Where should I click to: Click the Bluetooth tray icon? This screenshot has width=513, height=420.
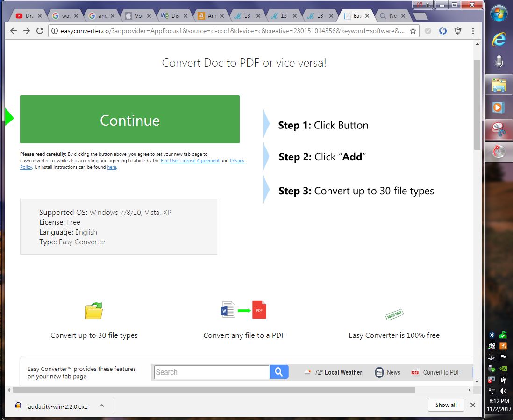click(492, 335)
